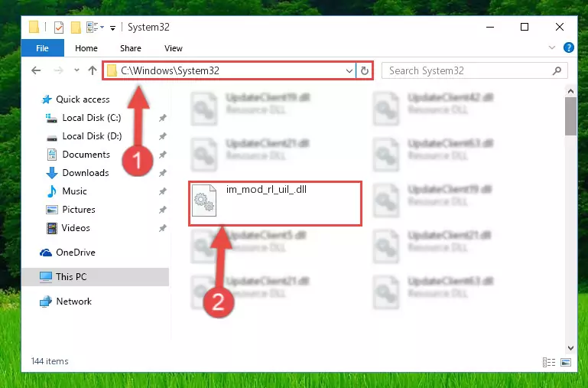The width and height of the screenshot is (588, 388).
Task: Switch to the View ribbon tab
Action: click(174, 48)
